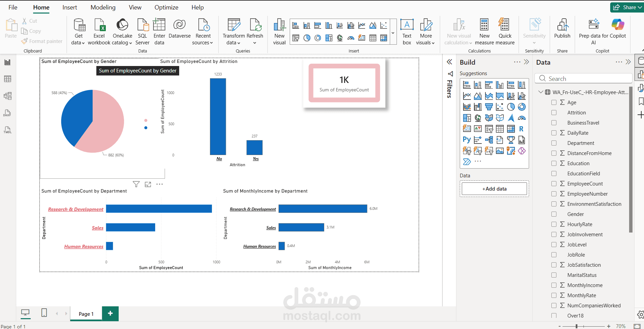Click the fit to page icon
This screenshot has height=329, width=644.
(637, 326)
